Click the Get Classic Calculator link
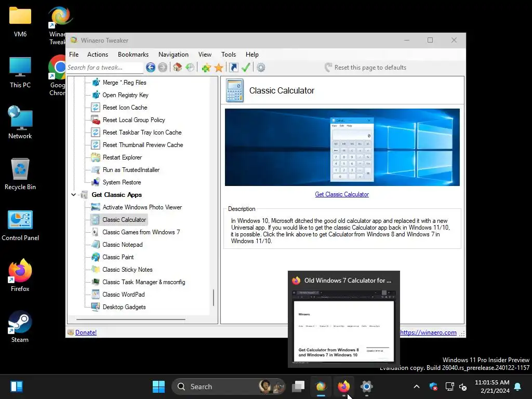Viewport: 532px width, 399px height. tap(342, 194)
